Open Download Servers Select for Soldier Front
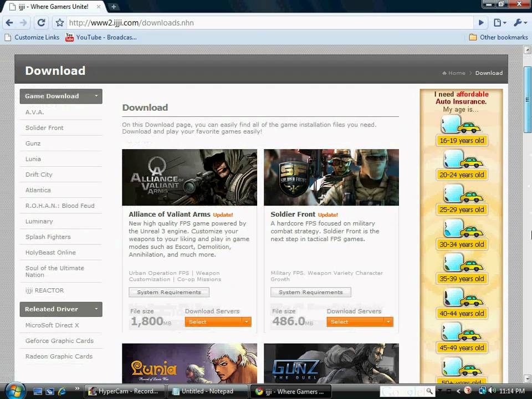This screenshot has height=399, width=532. [360, 321]
